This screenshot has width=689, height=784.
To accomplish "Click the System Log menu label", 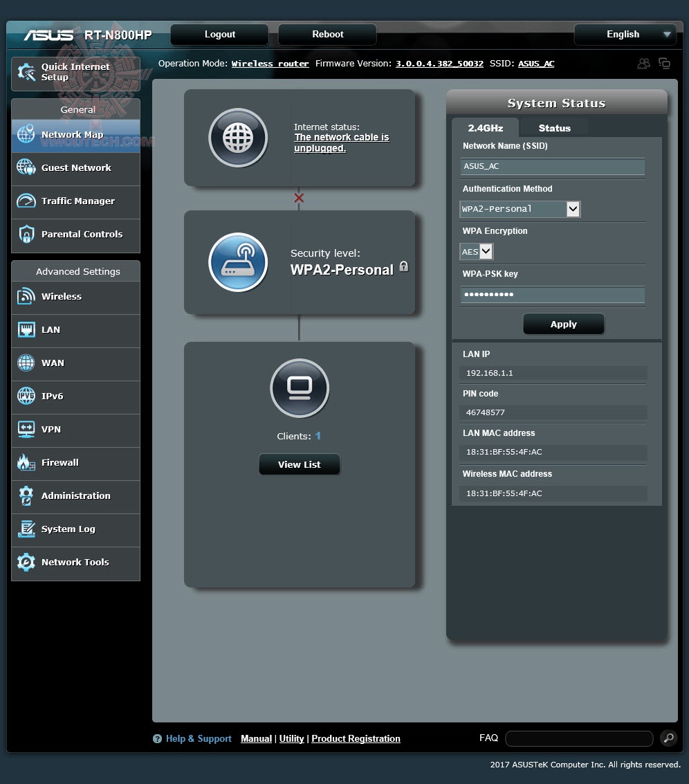I will pyautogui.click(x=68, y=529).
